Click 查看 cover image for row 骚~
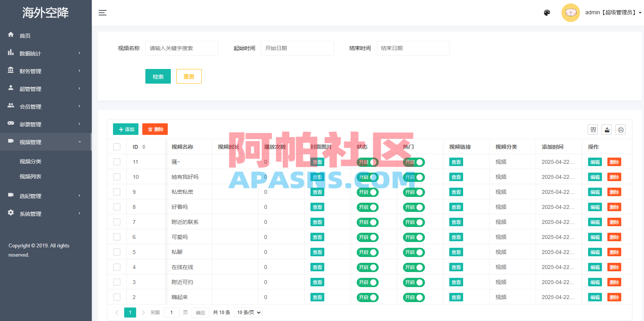The height and width of the screenshot is (321, 644). [317, 162]
